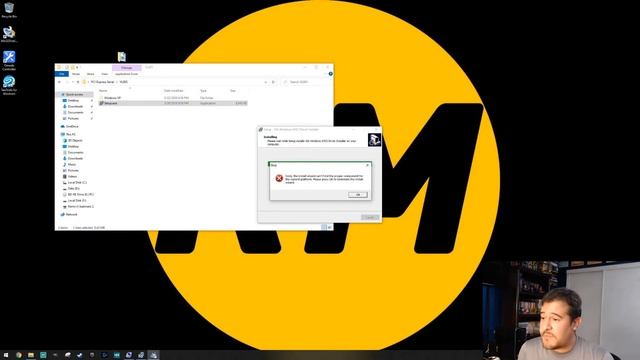This screenshot has width=640, height=360.
Task: Open the Windows Start button
Action: pos(6,355)
